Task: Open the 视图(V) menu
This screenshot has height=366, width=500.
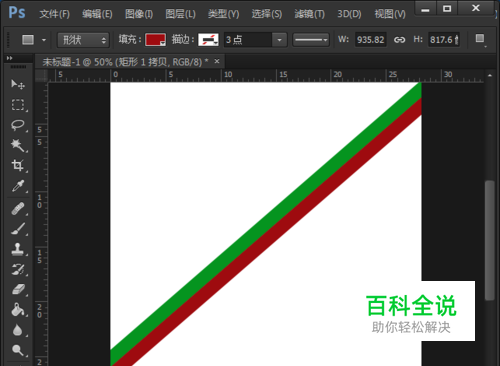Action: (x=390, y=14)
